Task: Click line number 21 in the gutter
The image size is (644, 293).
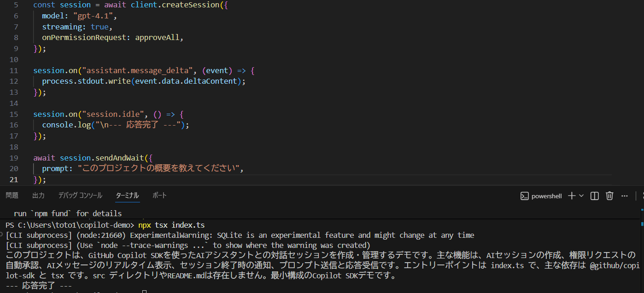Action: pyautogui.click(x=13, y=179)
